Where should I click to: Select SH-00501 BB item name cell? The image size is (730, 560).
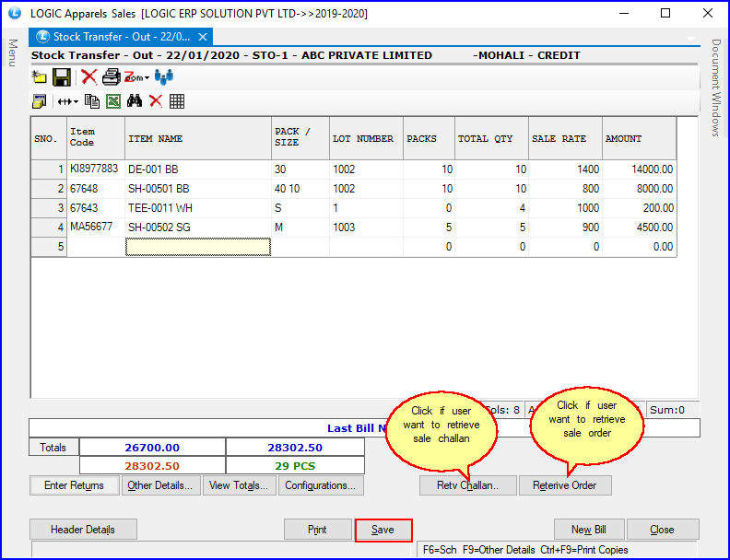(198, 189)
